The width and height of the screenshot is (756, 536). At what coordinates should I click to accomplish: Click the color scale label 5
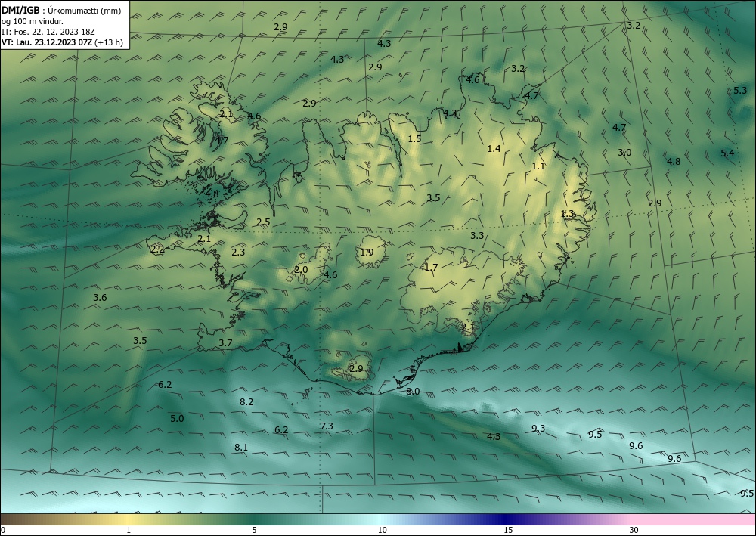[254, 530]
